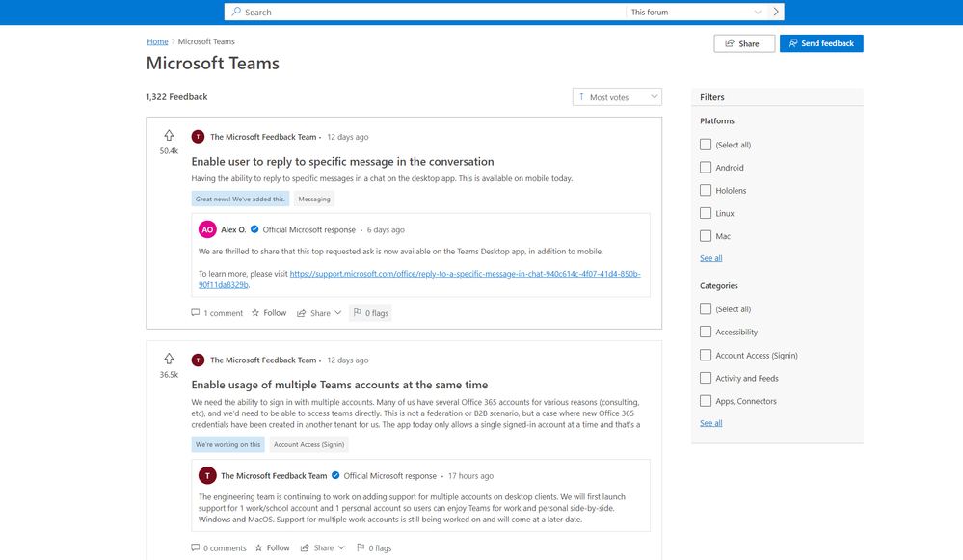Viewport: 963px width, 560px height.
Task: Click avatar in 17 hours ago response
Action: [207, 475]
